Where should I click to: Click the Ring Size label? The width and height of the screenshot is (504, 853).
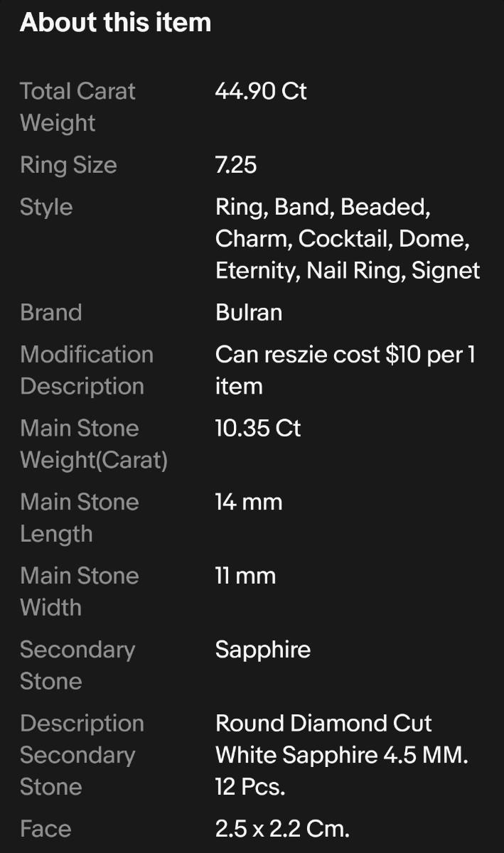point(68,165)
